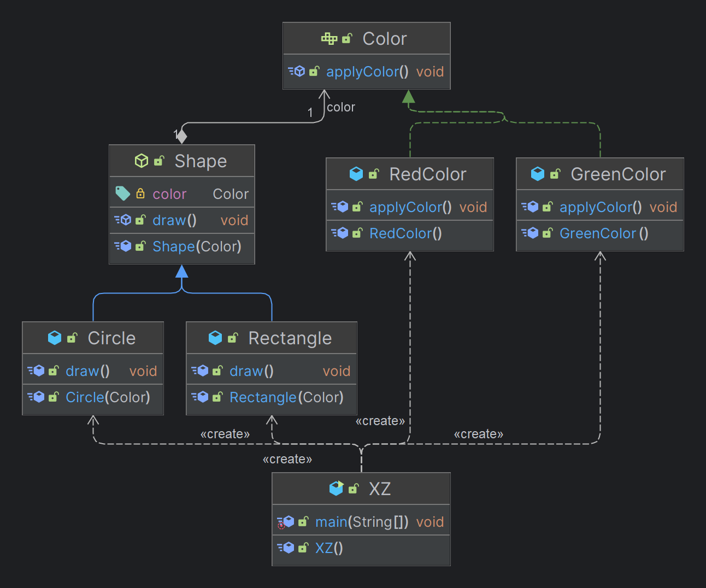Click the static method icon of main(String[])
The width and height of the screenshot is (706, 588).
(286, 522)
